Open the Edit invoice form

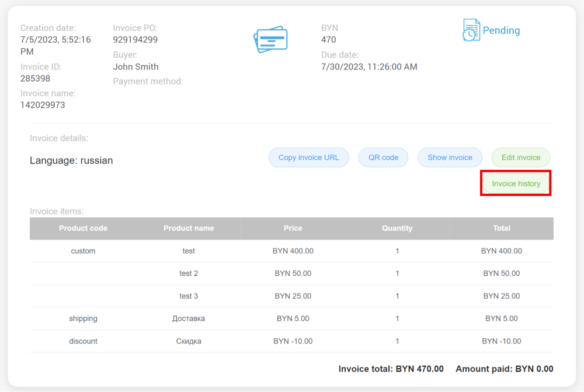pos(520,157)
